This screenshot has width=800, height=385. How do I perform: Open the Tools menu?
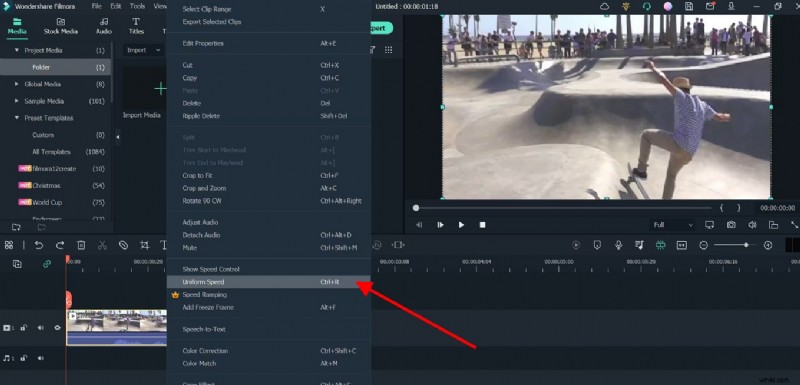(137, 6)
